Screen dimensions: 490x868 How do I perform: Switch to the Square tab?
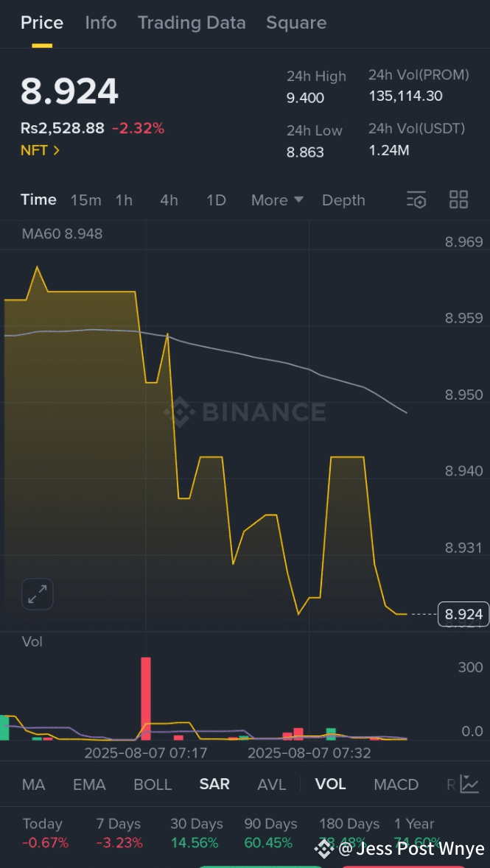point(296,23)
